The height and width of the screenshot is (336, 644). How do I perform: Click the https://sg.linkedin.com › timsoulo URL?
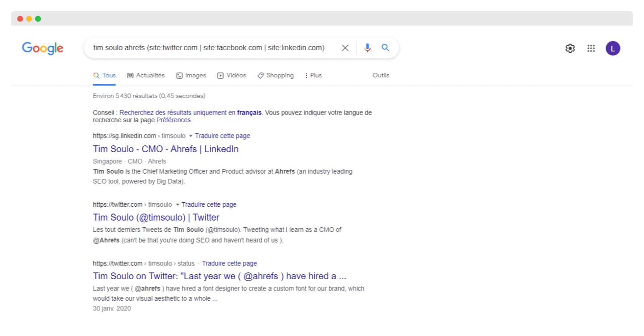[x=139, y=136]
